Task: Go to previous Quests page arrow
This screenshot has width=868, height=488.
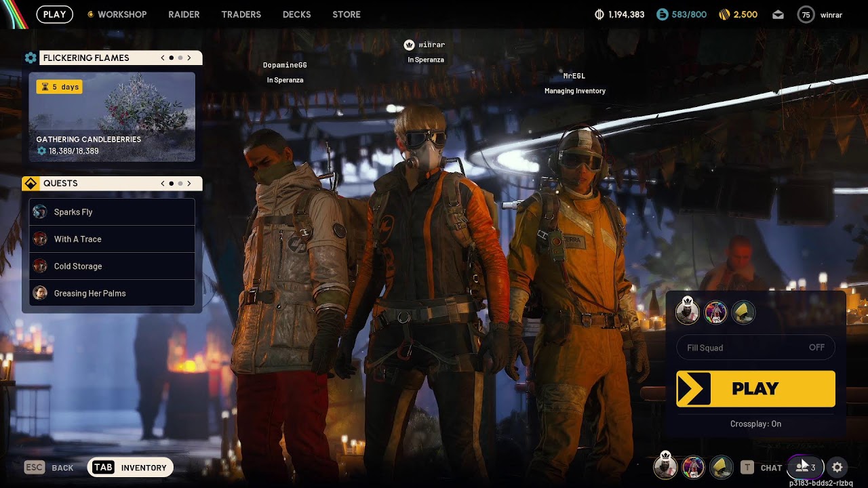Action: coord(163,183)
